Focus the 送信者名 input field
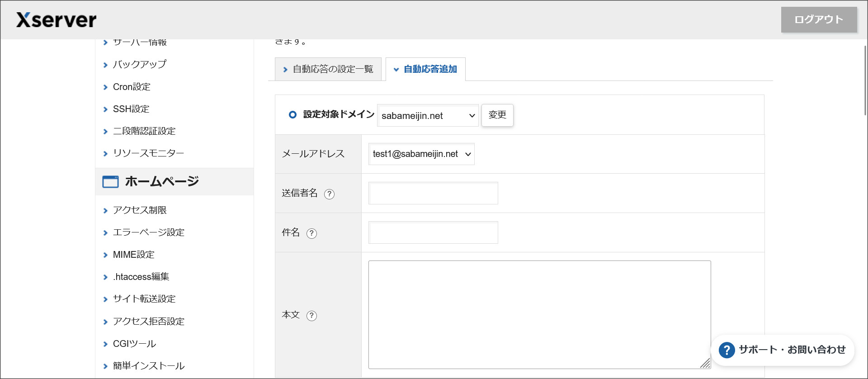Image resolution: width=868 pixels, height=379 pixels. (433, 194)
